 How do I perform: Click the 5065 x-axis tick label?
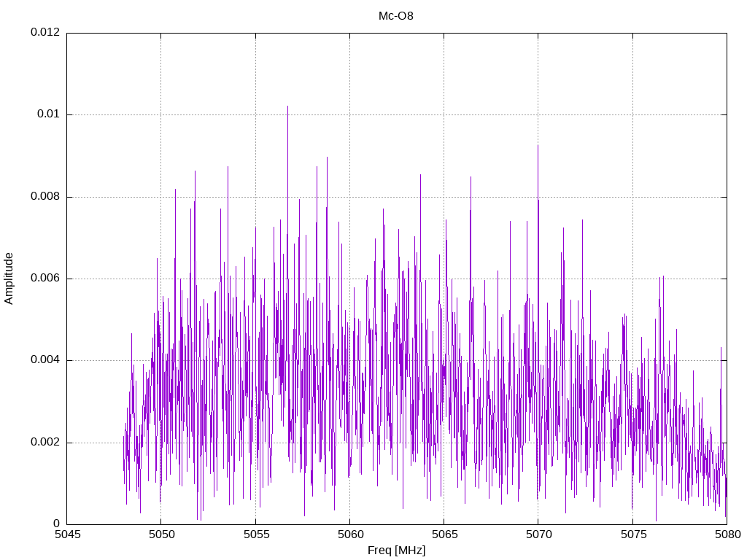pos(445,534)
